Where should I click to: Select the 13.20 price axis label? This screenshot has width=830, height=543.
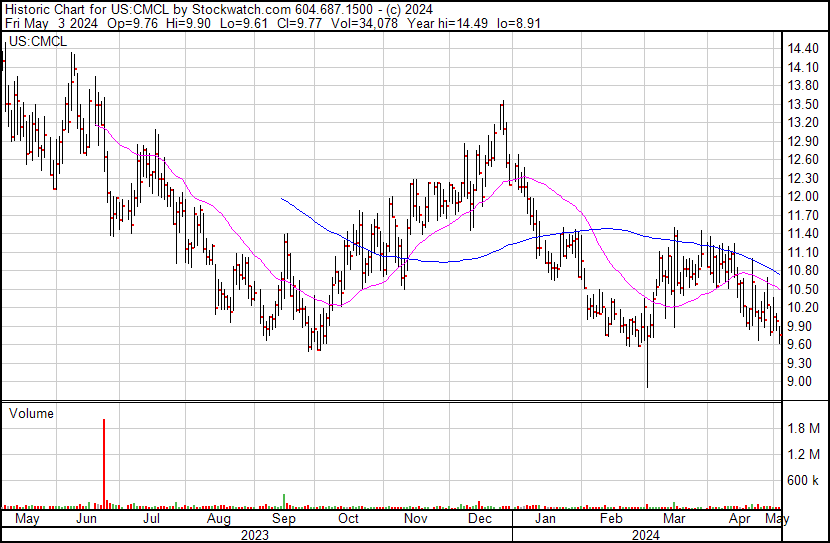[x=803, y=123]
